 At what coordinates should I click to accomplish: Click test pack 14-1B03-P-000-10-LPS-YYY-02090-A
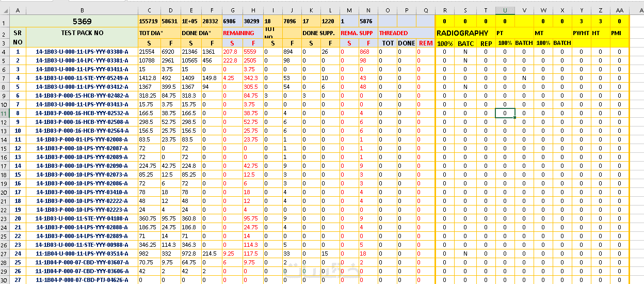click(x=82, y=166)
